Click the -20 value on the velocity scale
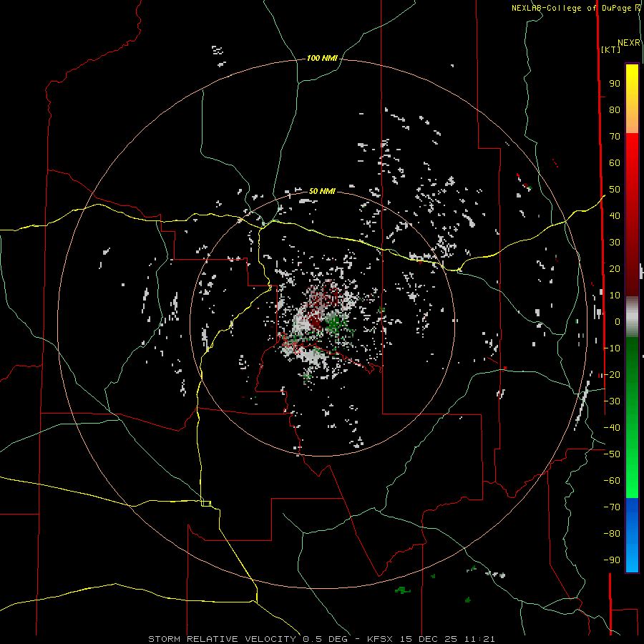644x644 pixels. [x=612, y=374]
